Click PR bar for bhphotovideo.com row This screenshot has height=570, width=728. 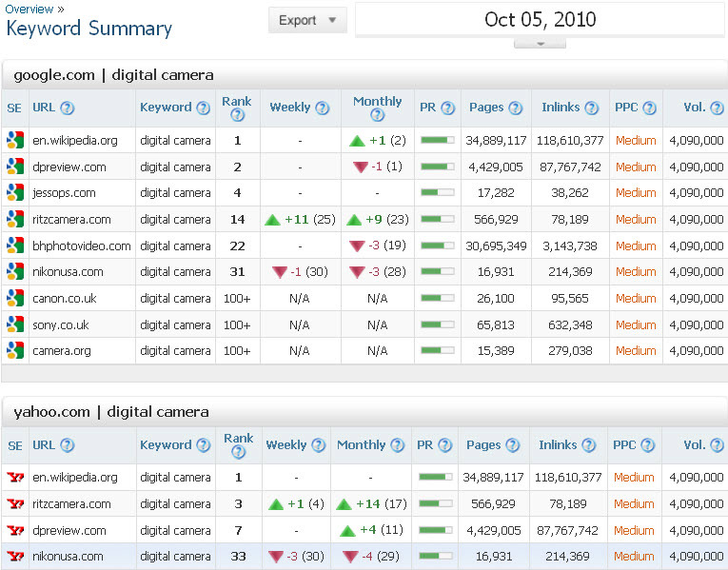click(437, 246)
